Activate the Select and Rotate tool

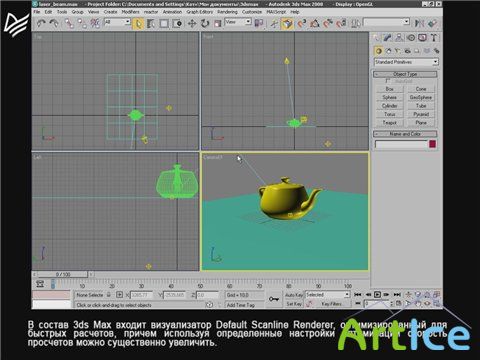(205, 24)
